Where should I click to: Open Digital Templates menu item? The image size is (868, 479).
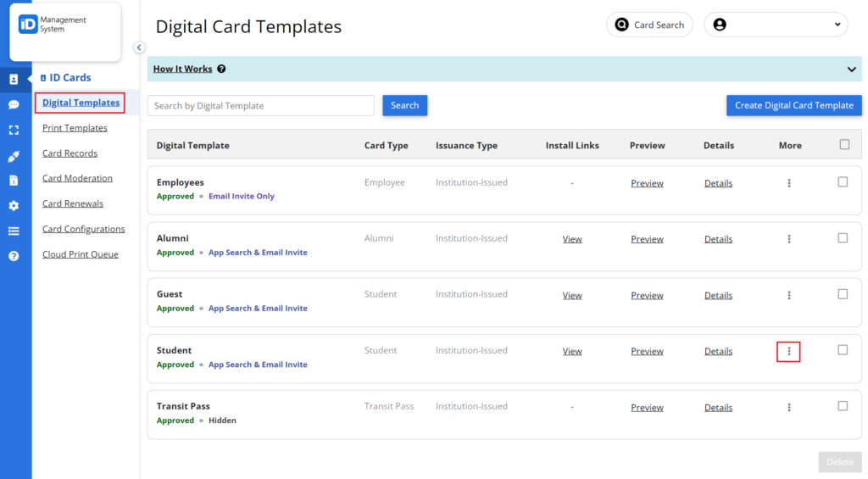pos(81,103)
